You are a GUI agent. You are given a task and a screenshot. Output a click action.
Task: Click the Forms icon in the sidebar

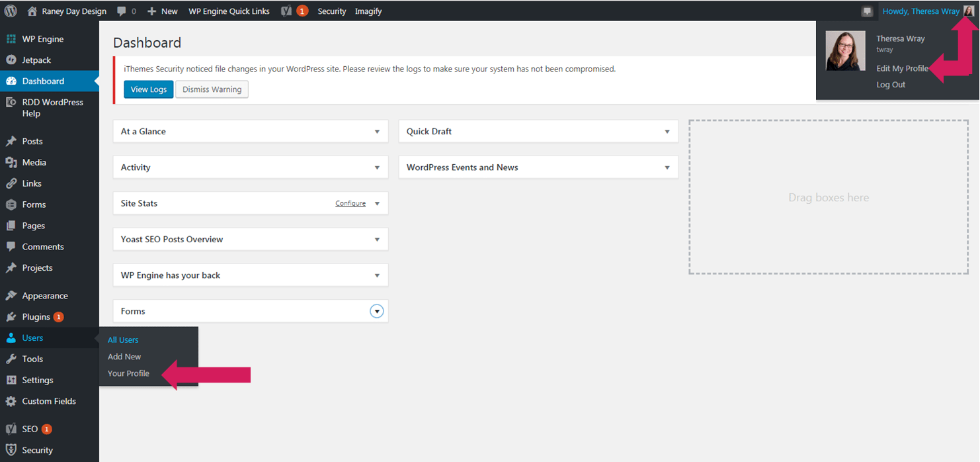[11, 205]
